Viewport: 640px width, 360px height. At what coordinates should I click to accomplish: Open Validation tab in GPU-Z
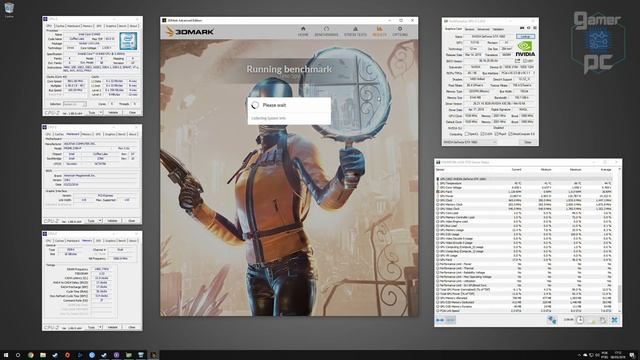498,29
